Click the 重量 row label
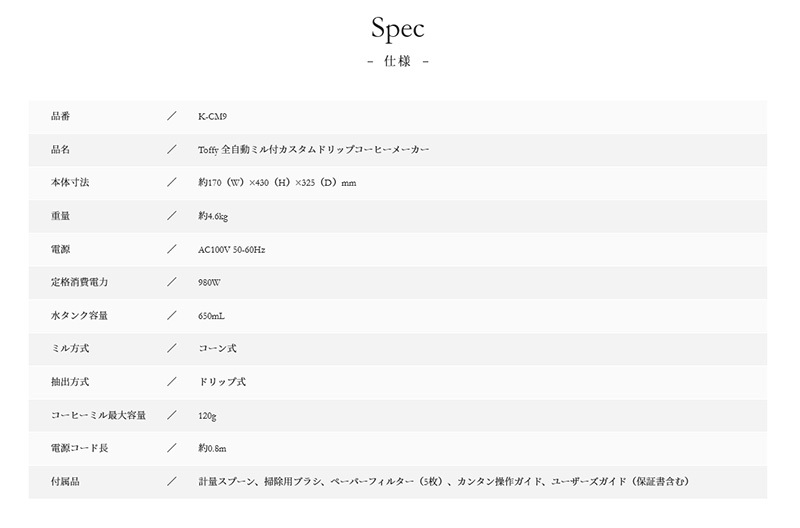This screenshot has height=528, width=800. click(60, 216)
